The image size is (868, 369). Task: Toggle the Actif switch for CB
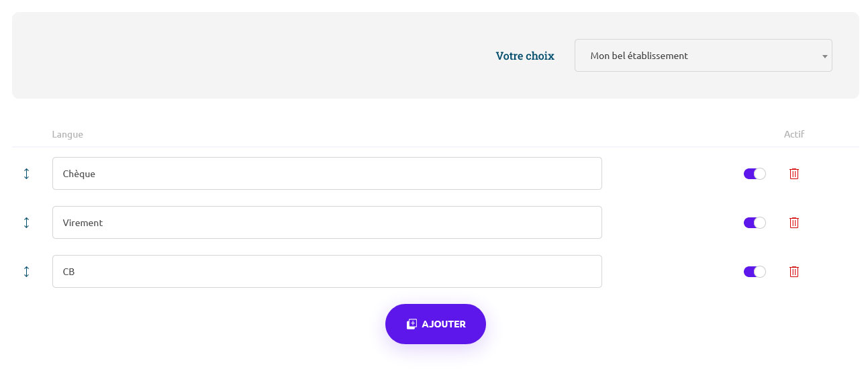755,272
